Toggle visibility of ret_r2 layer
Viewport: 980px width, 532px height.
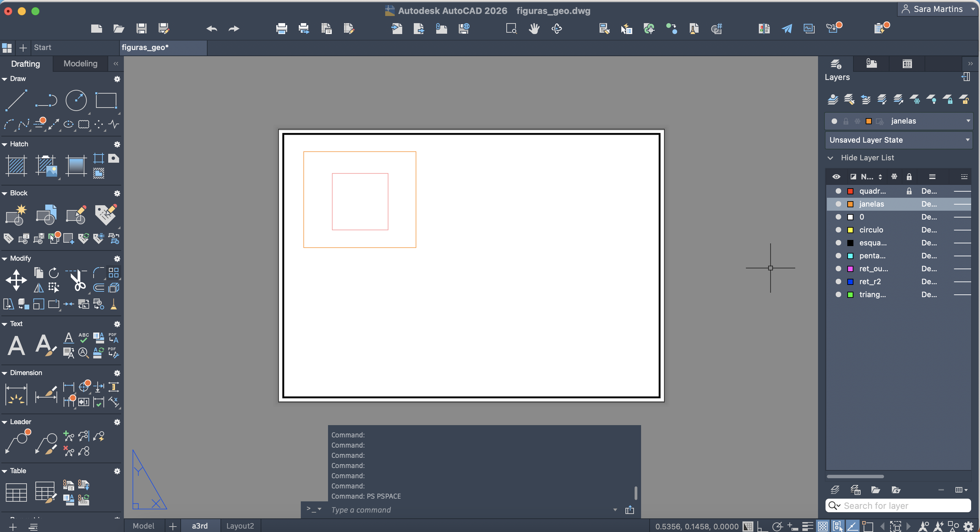pos(838,281)
